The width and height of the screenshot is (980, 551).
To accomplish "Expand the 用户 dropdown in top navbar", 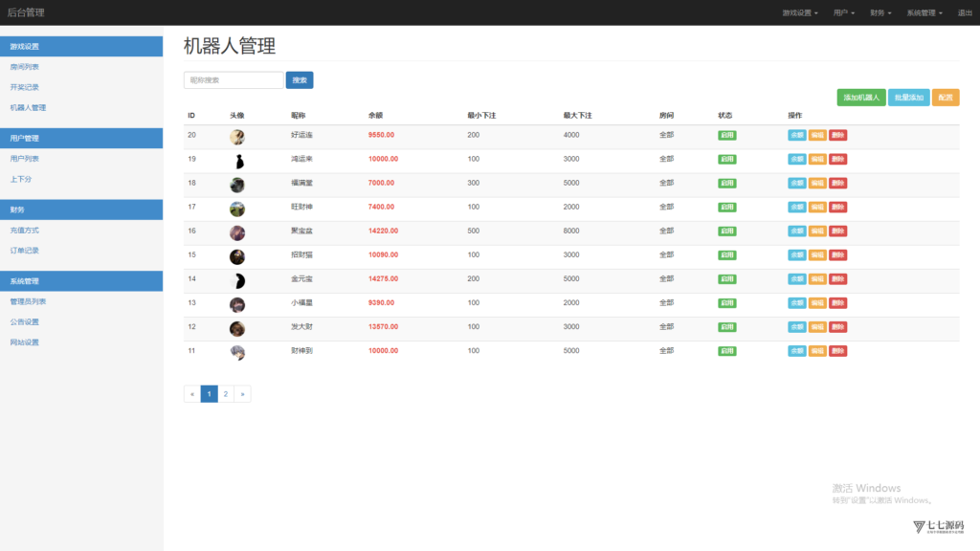I will 843,13.
